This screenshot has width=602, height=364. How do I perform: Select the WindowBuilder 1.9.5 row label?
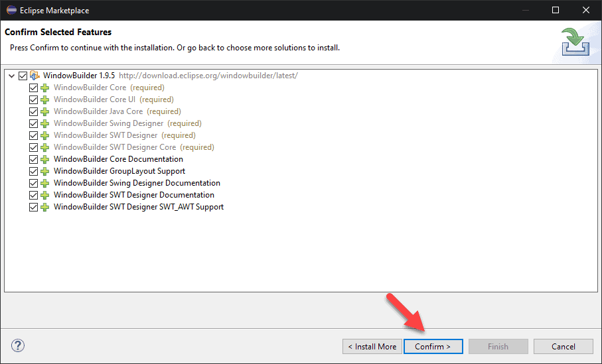[x=79, y=76]
